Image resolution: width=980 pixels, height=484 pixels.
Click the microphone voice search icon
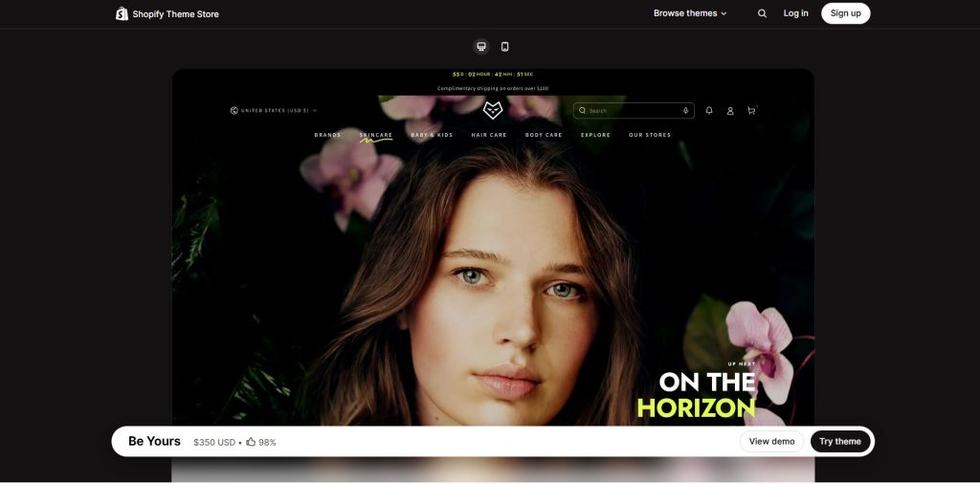point(685,111)
